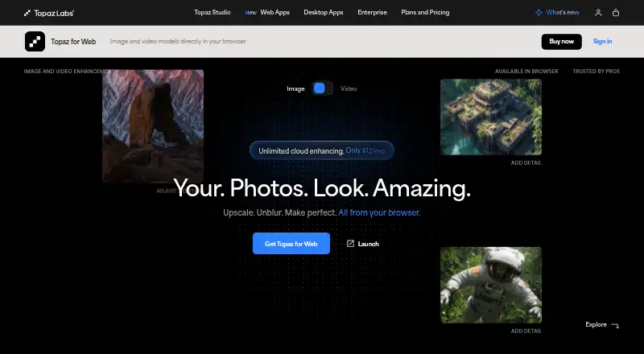The image size is (644, 354).
Task: Click All from your browser text
Action: click(x=379, y=212)
